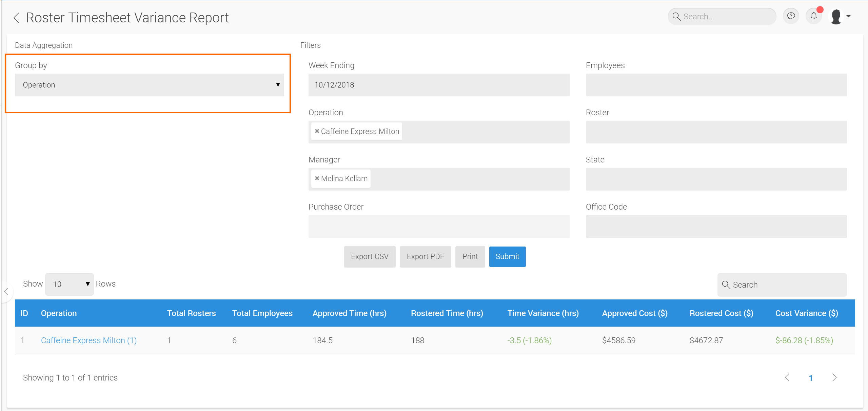Sort by the Time Variance (hrs) column
Viewport: 868px width, 411px height.
(x=543, y=313)
